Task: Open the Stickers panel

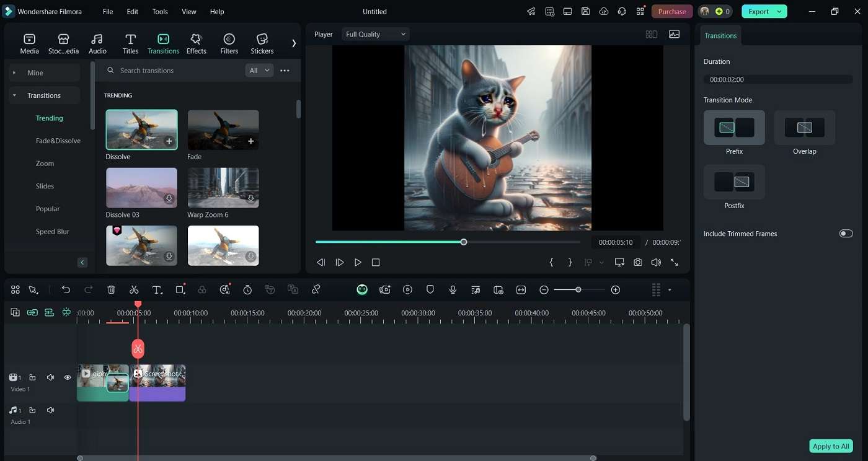Action: (262, 44)
